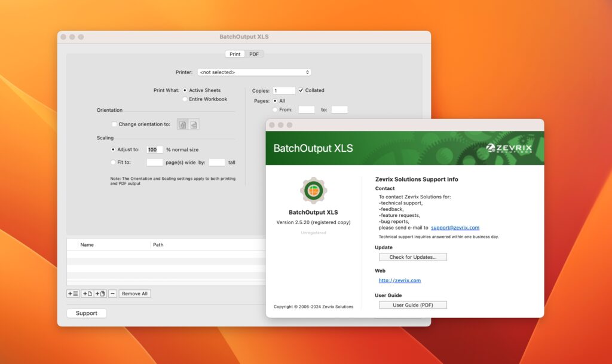Click the minus icon to remove an item
The image size is (612, 364).
112,293
